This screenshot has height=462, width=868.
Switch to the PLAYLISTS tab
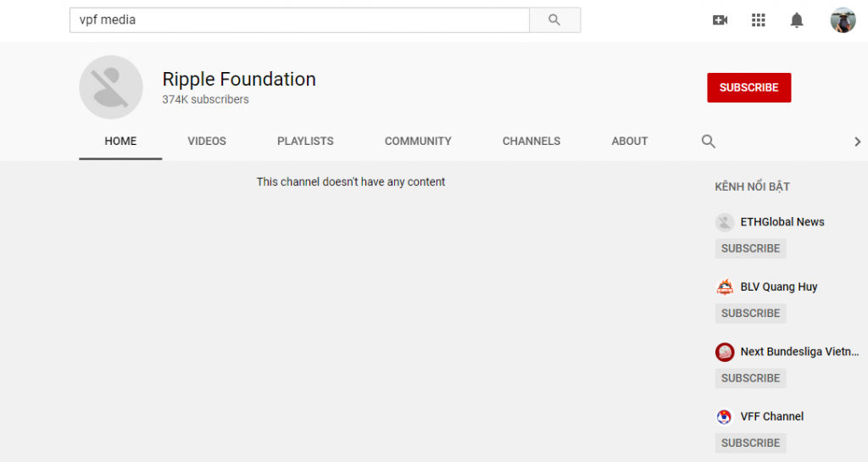coord(305,142)
